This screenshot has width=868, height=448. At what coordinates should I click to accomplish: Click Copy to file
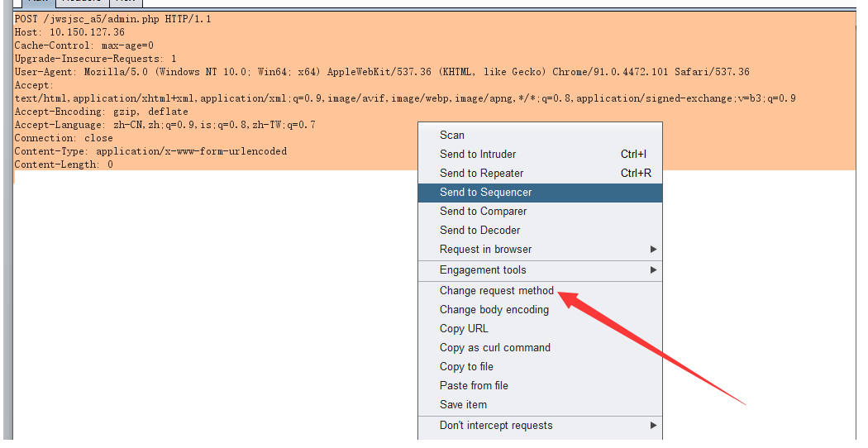tap(466, 366)
